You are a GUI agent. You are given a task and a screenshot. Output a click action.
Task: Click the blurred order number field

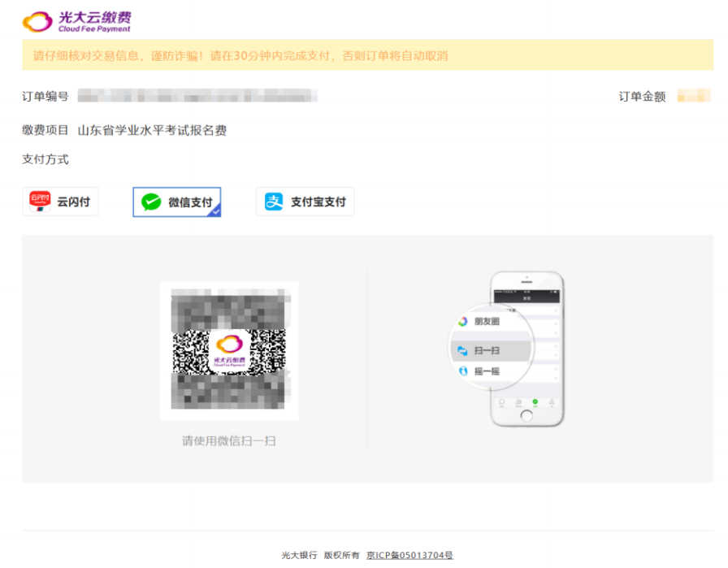point(197,97)
